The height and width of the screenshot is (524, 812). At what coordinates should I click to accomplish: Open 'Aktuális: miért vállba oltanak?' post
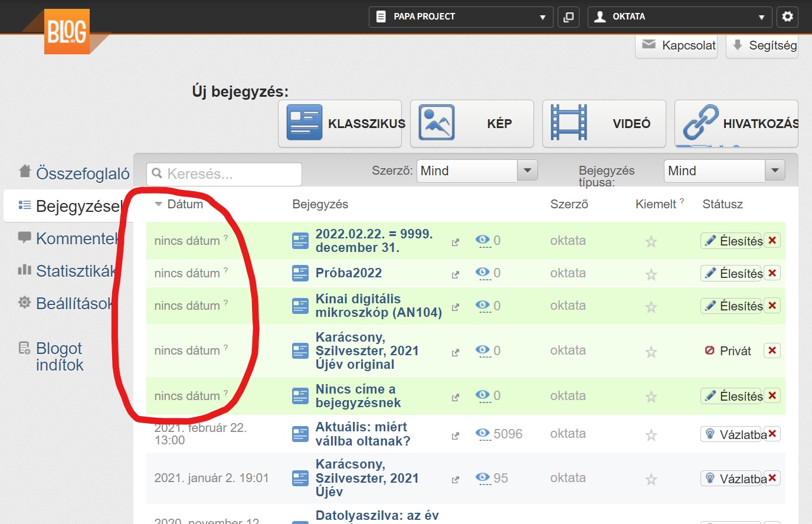363,434
